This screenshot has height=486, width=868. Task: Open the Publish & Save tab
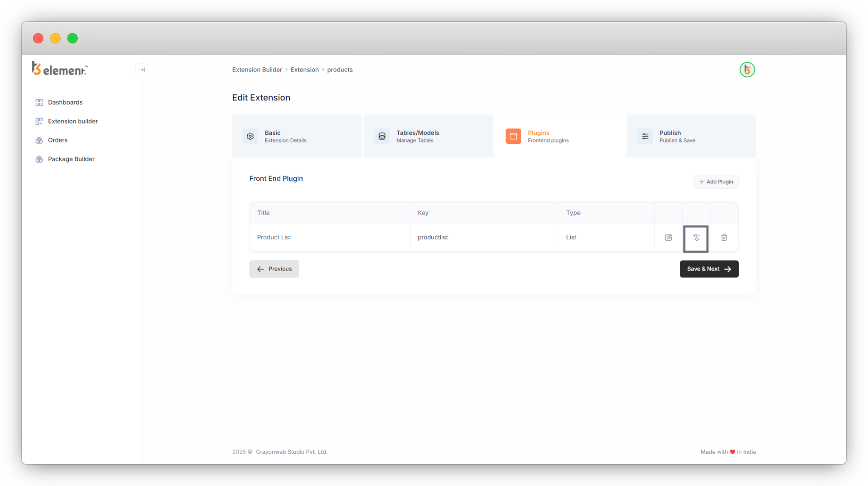[691, 136]
